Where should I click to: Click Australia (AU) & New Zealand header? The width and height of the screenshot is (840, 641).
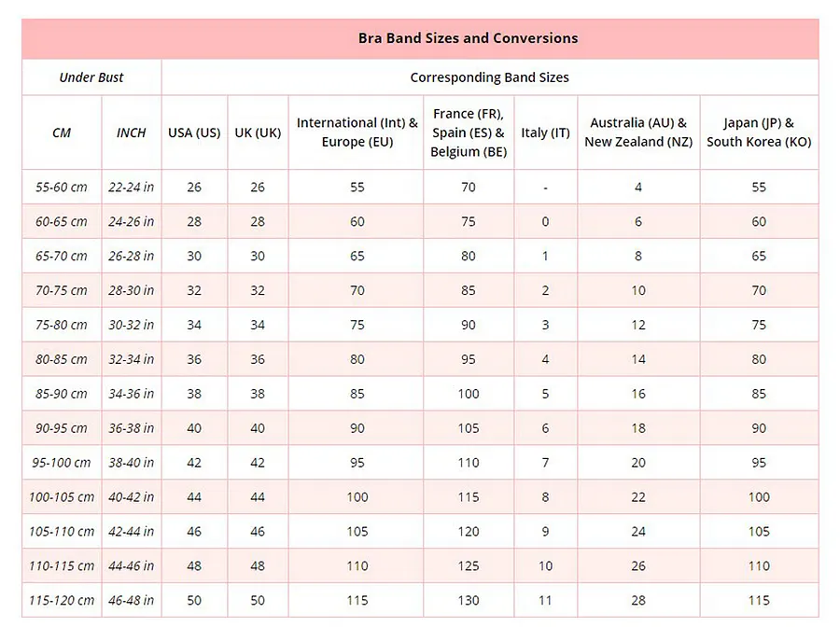click(x=638, y=132)
